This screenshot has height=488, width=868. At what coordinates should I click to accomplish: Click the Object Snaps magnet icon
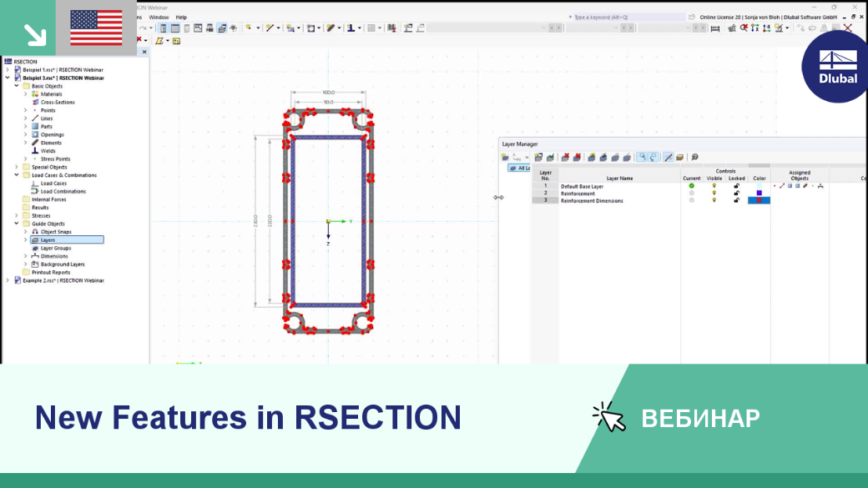click(x=35, y=232)
